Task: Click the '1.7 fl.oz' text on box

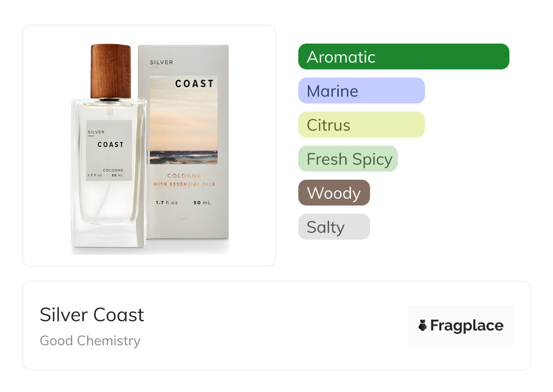Action: pos(166,203)
